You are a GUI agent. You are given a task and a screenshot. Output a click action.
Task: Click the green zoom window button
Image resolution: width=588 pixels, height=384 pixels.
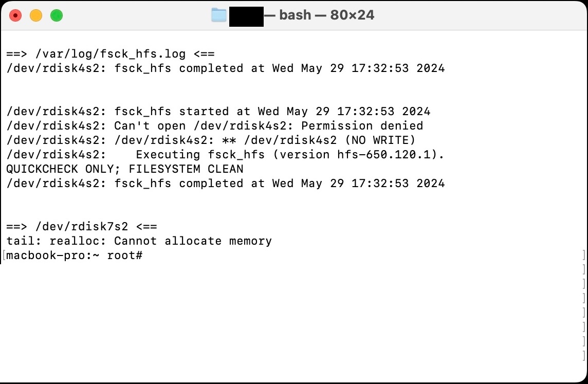tap(57, 15)
